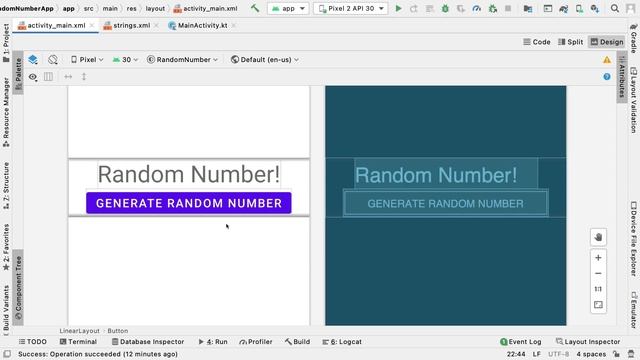This screenshot has width=640, height=360.
Task: Open Run Anything window icon
Action: (x=548, y=8)
